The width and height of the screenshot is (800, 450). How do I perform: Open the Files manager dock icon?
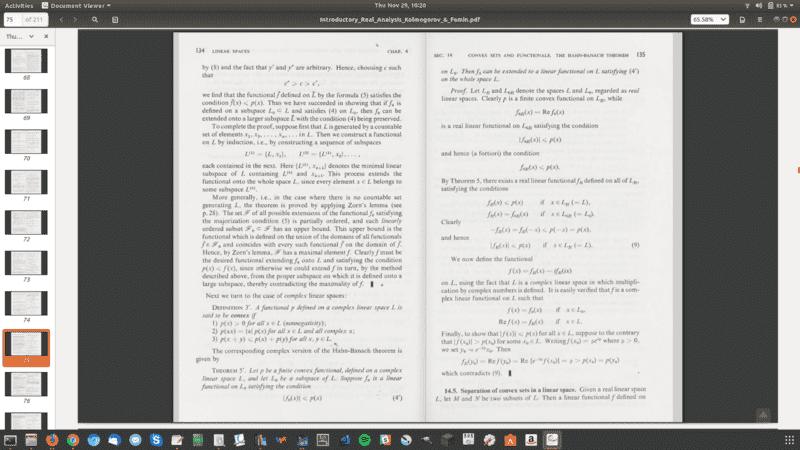pyautogui.click(x=31, y=440)
